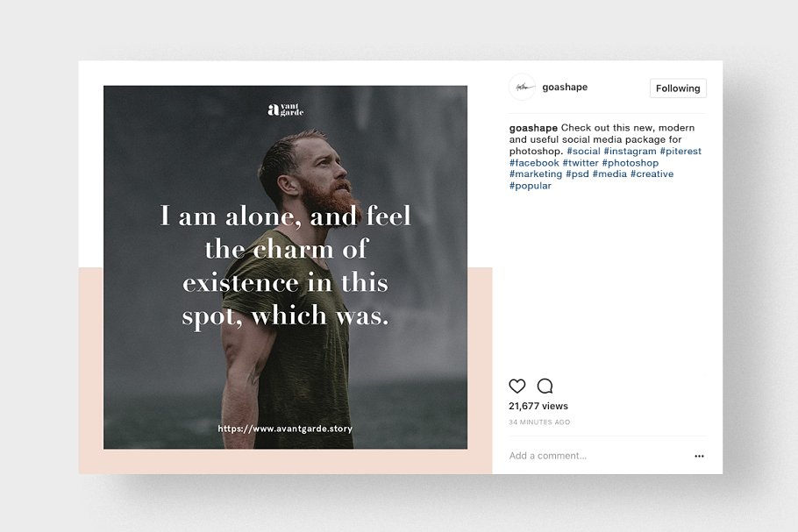
Task: Open goashape username in header
Action: 565,87
